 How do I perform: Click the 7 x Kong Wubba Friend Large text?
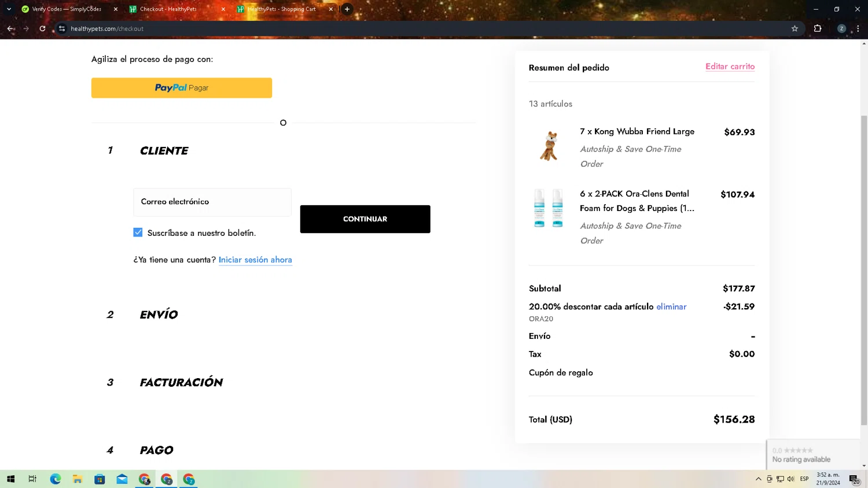[x=637, y=131]
